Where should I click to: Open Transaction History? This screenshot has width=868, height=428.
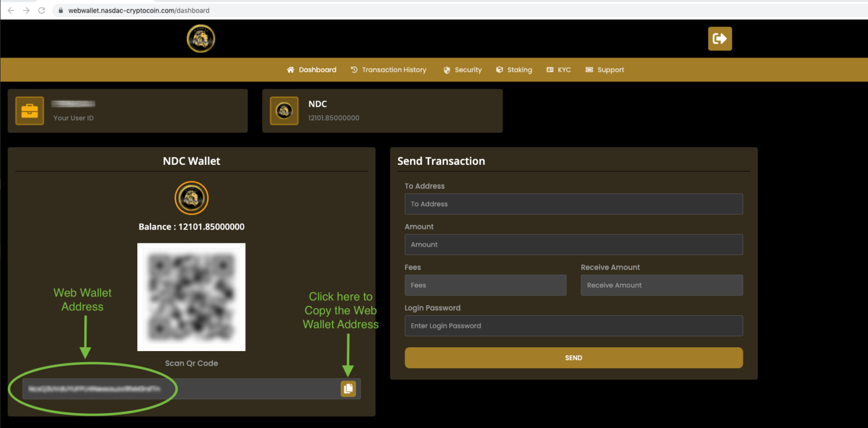[389, 70]
